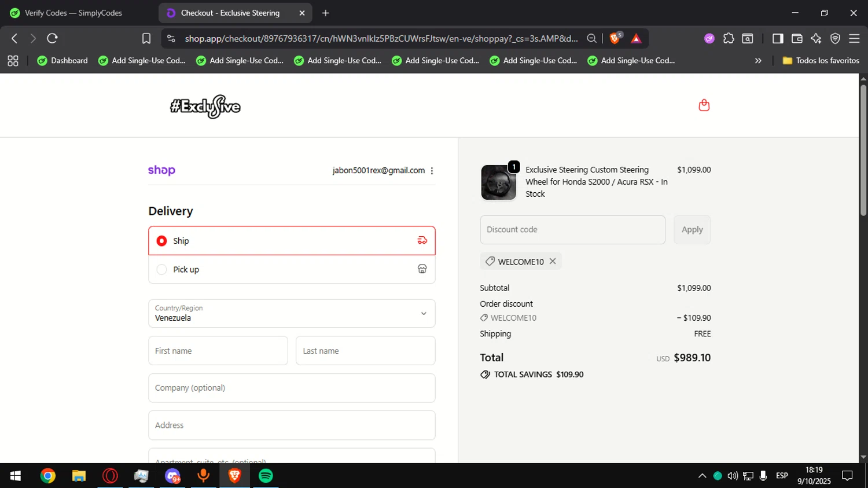This screenshot has width=868, height=488.
Task: Close the Checkout - Exclusive Steering tab
Action: 301,13
